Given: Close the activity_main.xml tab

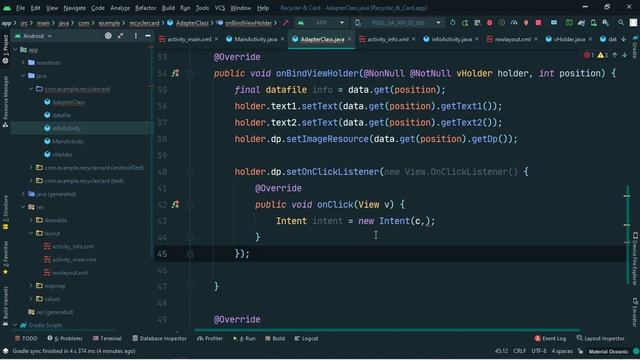Looking at the screenshot, I should coord(216,39).
